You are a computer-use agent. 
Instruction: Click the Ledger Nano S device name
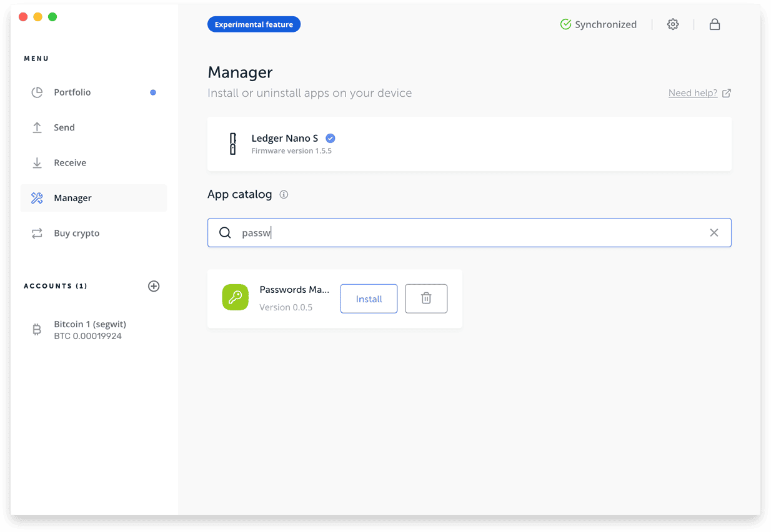pyautogui.click(x=285, y=139)
